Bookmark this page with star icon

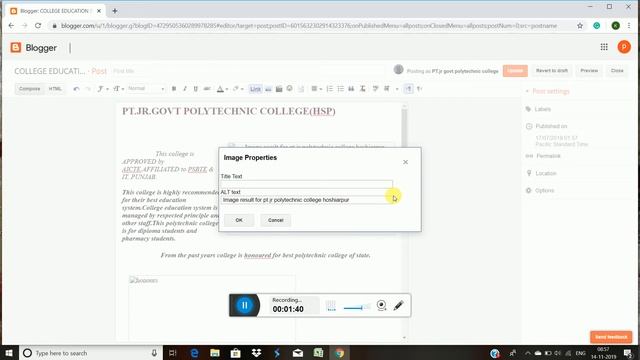(580, 26)
